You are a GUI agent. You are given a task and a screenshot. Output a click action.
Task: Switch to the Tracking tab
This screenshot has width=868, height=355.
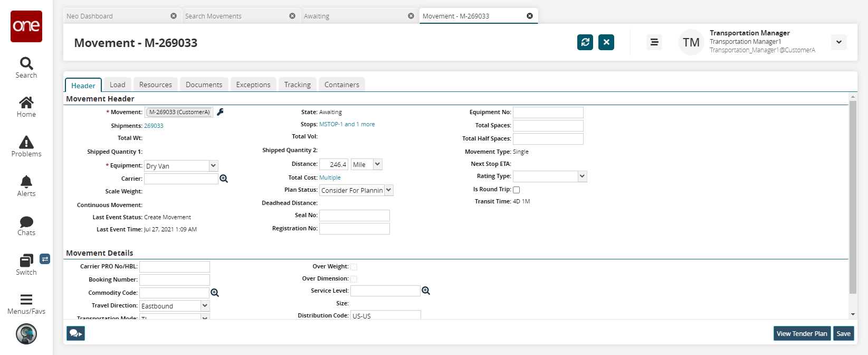point(297,85)
